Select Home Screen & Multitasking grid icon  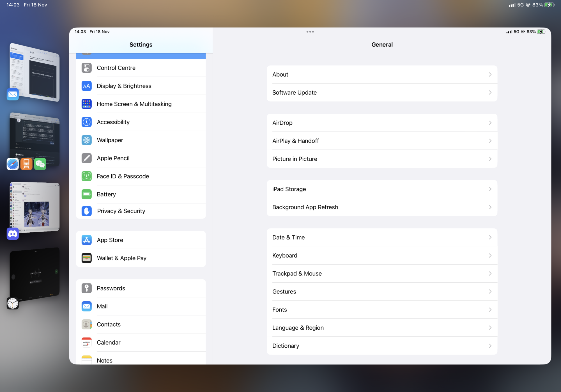[x=86, y=104]
